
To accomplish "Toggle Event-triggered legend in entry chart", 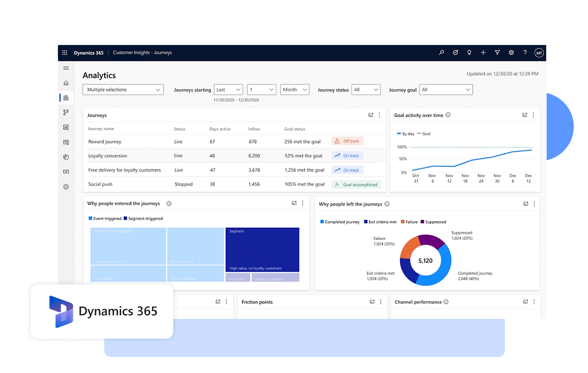I will tap(106, 218).
